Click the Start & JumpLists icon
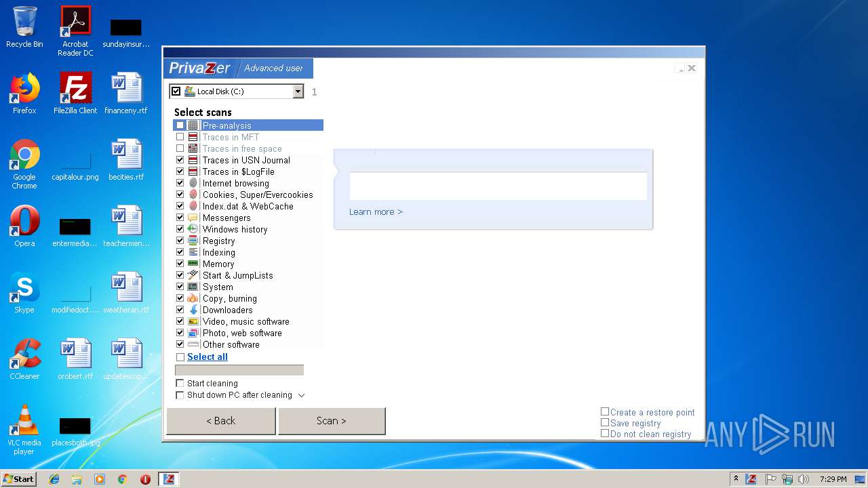The width and height of the screenshot is (868, 488). pos(193,275)
